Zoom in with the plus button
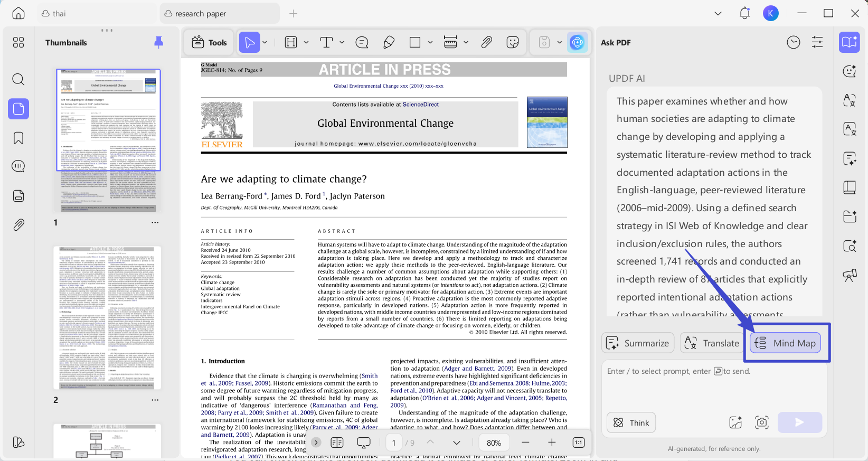This screenshot has height=461, width=868. 552,443
